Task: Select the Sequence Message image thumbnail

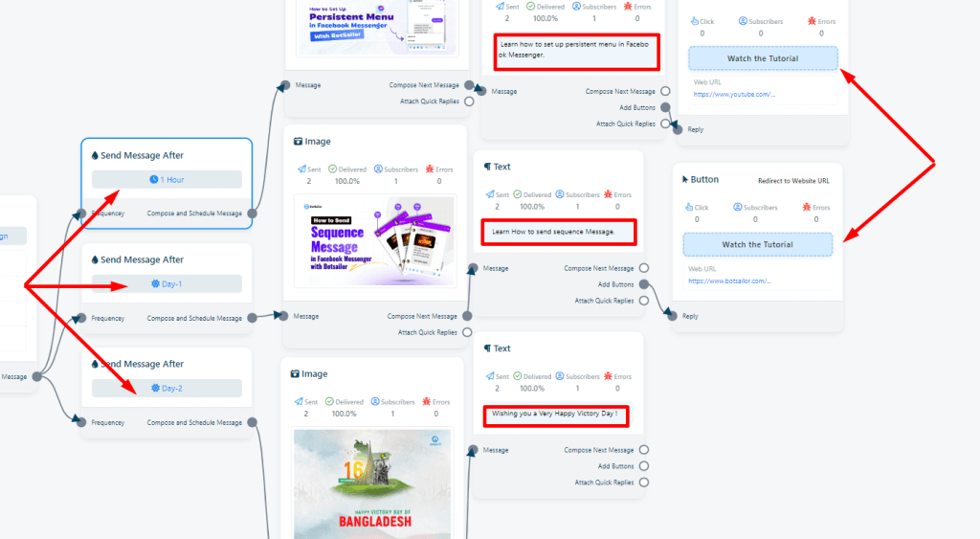Action: point(374,239)
